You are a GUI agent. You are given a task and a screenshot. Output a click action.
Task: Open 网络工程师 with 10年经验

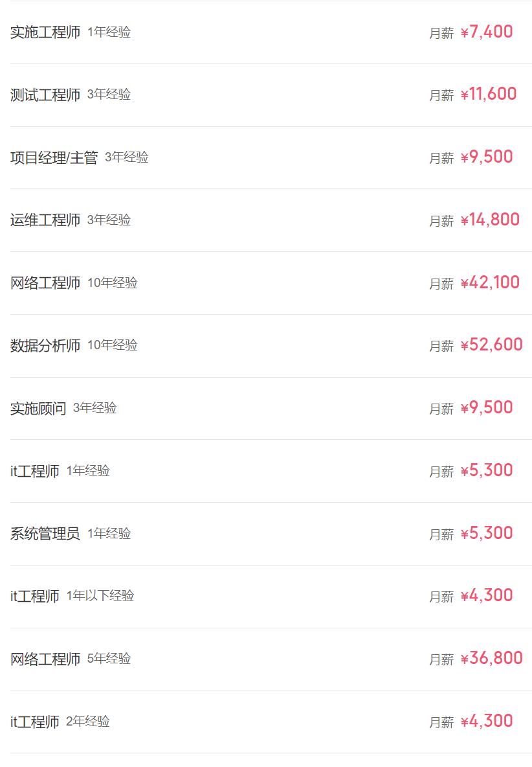(45, 283)
